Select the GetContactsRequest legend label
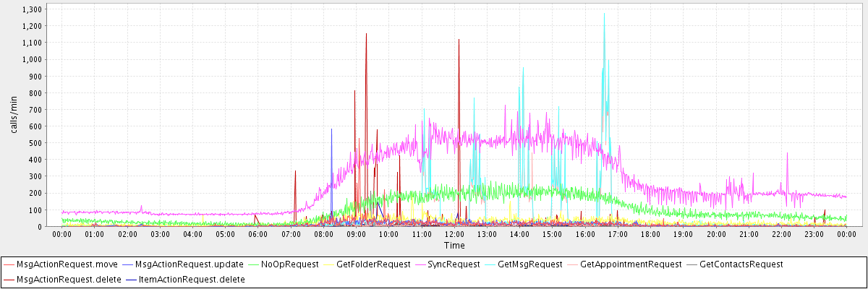868x289 pixels. 741,264
